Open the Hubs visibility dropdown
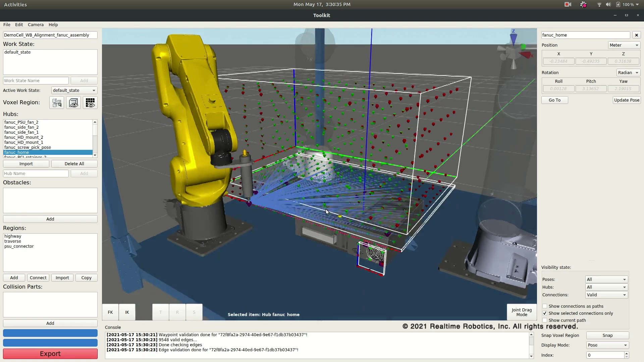The height and width of the screenshot is (362, 644). coord(606,287)
